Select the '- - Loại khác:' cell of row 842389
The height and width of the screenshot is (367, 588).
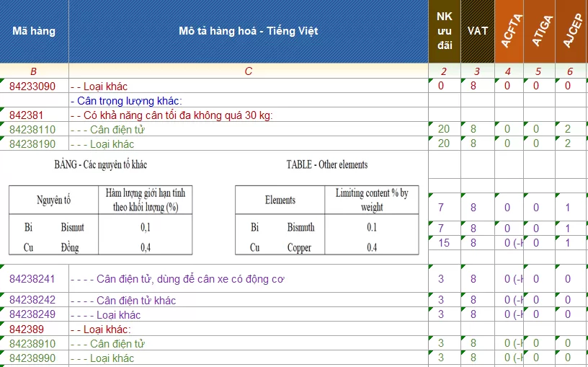(249, 329)
